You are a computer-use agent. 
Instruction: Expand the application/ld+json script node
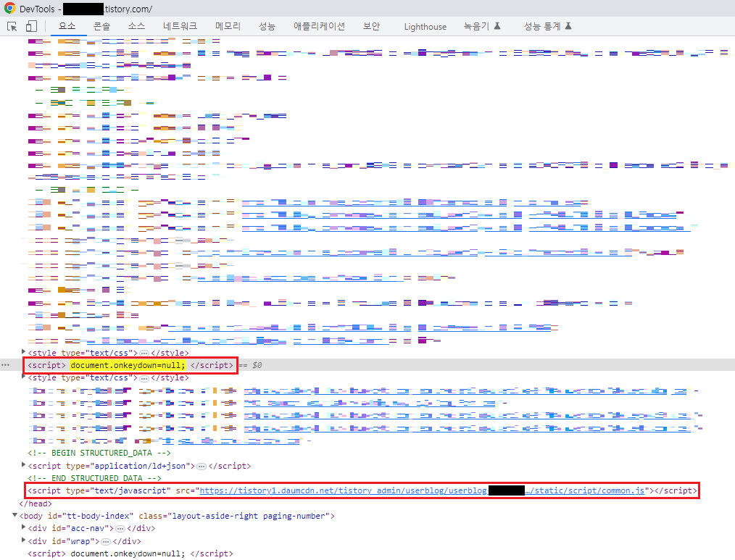[x=23, y=464]
